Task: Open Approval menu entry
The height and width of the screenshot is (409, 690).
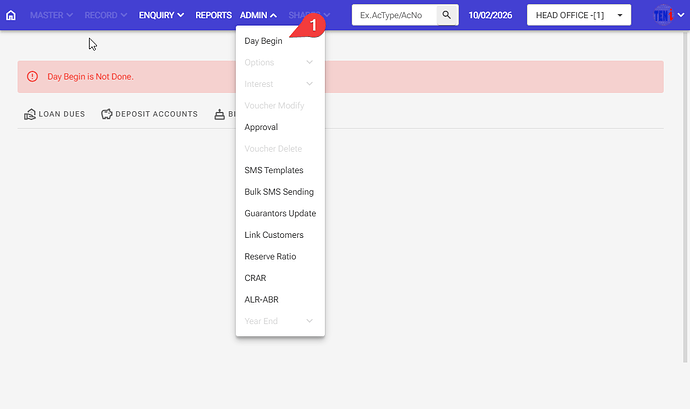Action: point(261,127)
